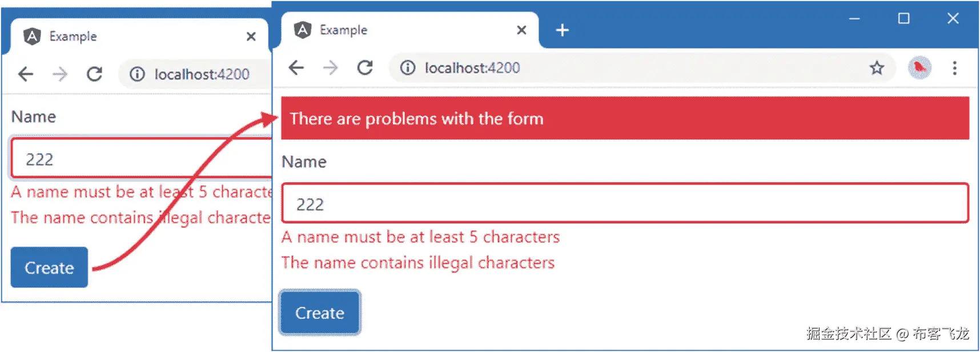Click the address bar showing localhost:4200 on the right
The image size is (980, 352).
click(x=628, y=68)
